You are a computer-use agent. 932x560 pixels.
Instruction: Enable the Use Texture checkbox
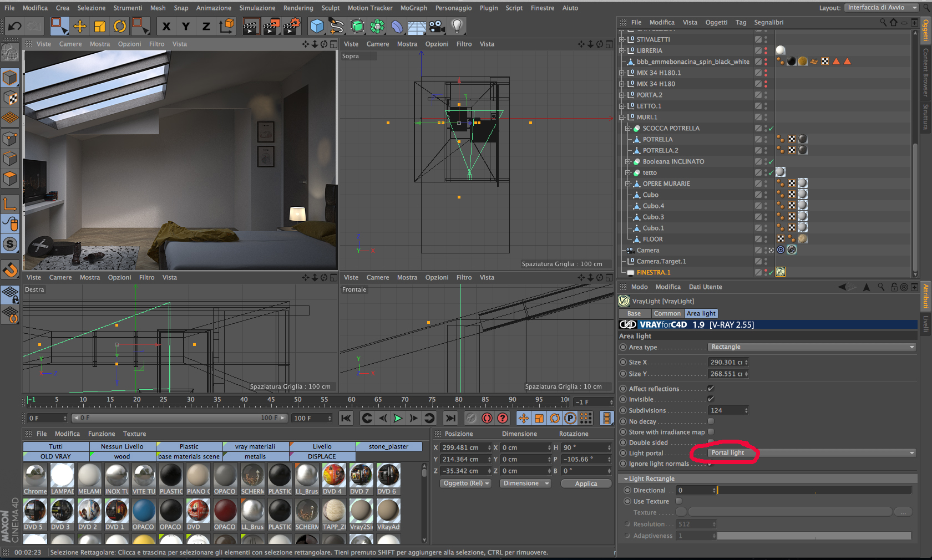678,501
